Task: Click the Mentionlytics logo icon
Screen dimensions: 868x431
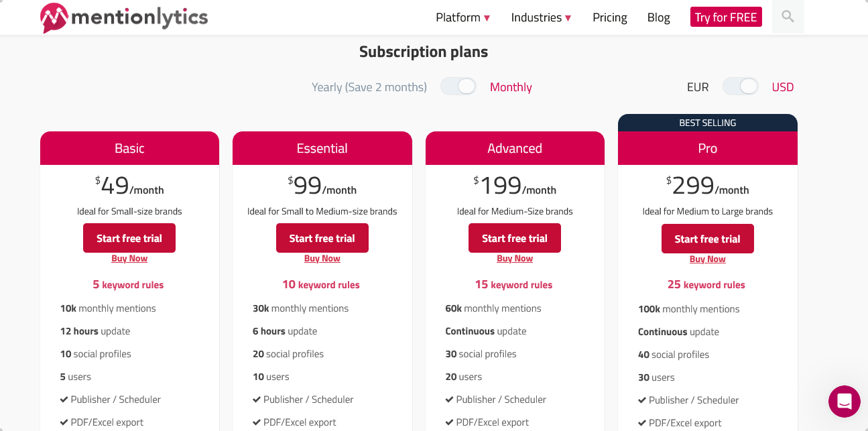Action: click(54, 17)
